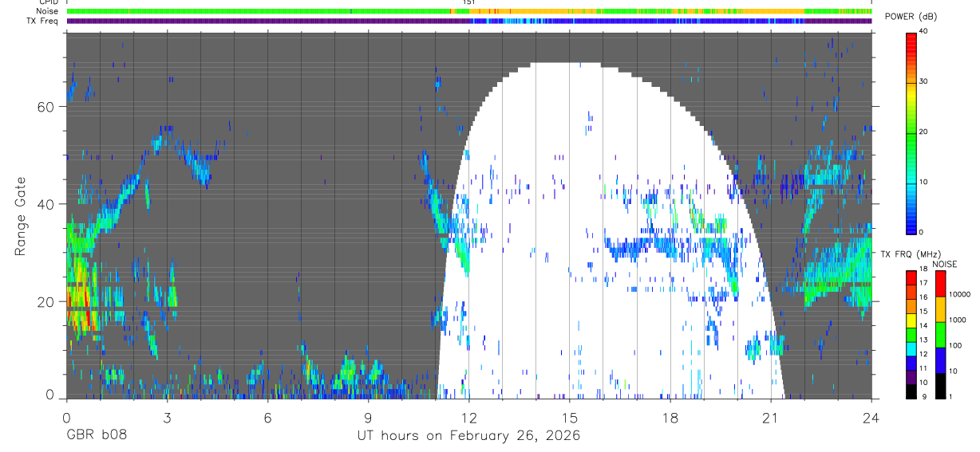Select the "Range Gate" y-axis label

pyautogui.click(x=22, y=217)
